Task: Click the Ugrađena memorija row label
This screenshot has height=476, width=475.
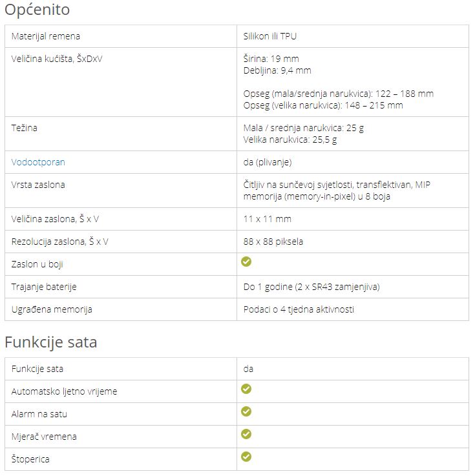Action: tap(52, 309)
